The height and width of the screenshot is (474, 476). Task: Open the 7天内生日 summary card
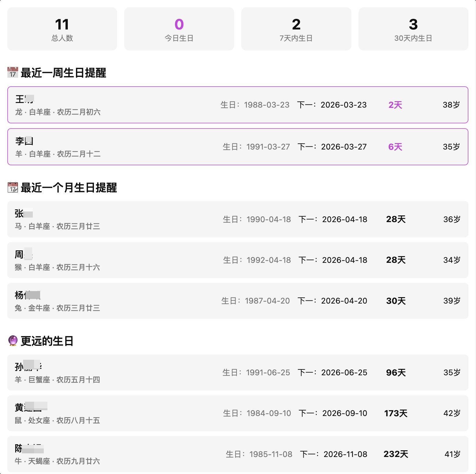[x=296, y=29]
